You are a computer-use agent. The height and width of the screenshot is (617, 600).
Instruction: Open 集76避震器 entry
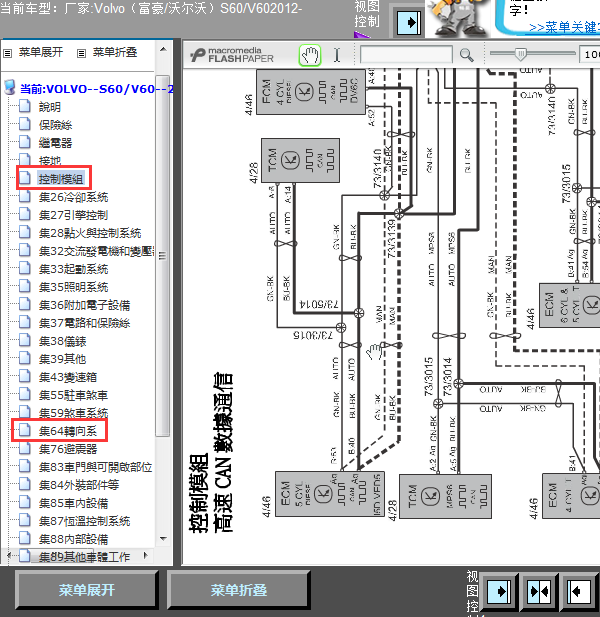[68, 449]
